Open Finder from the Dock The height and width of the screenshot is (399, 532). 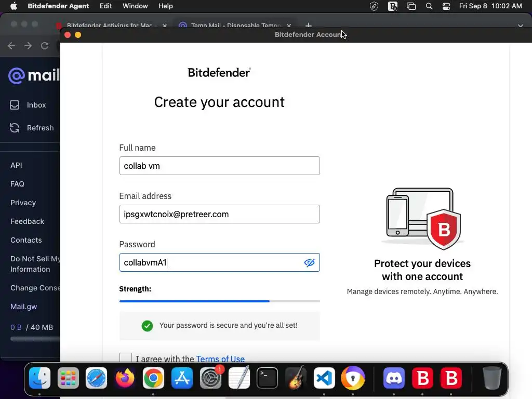tap(39, 378)
